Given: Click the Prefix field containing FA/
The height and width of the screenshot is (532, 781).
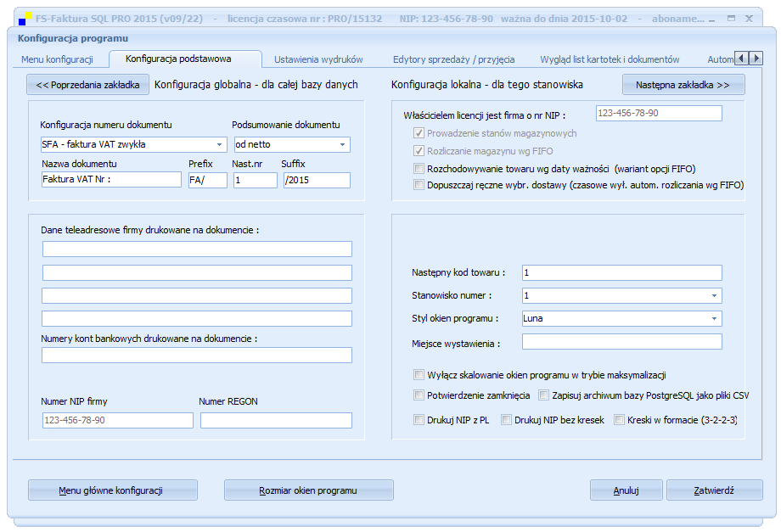Looking at the screenshot, I should click(208, 180).
